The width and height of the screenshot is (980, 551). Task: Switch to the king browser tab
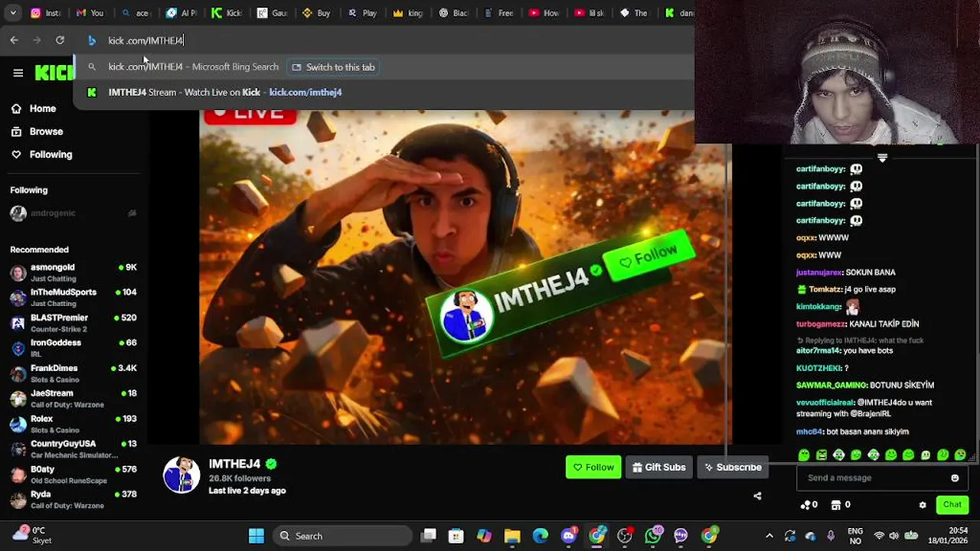pyautogui.click(x=407, y=13)
